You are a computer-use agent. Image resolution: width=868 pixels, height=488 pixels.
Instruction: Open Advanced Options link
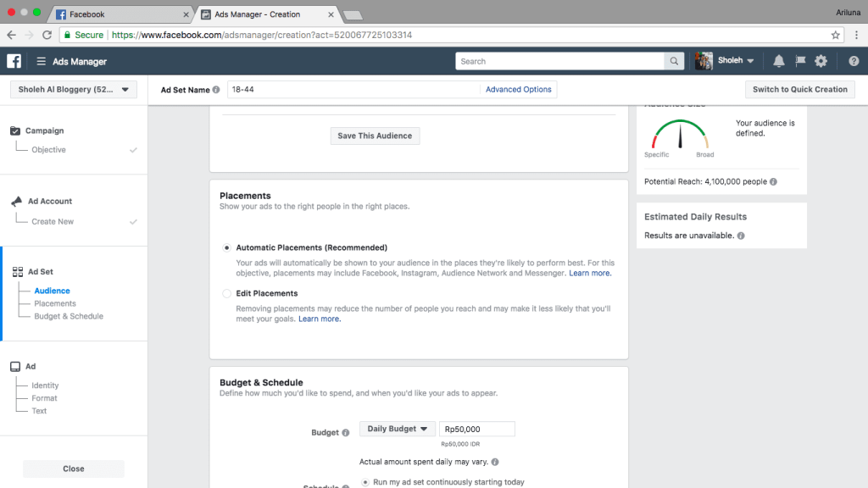[518, 90]
